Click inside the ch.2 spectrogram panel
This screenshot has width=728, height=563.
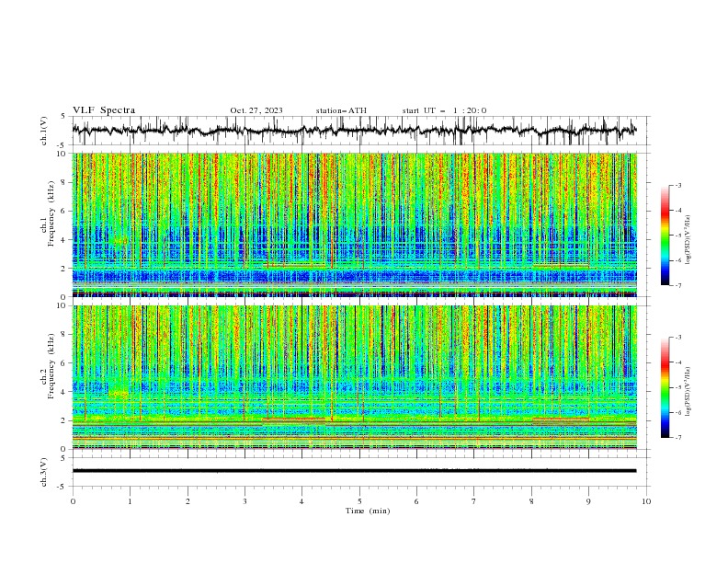354,377
